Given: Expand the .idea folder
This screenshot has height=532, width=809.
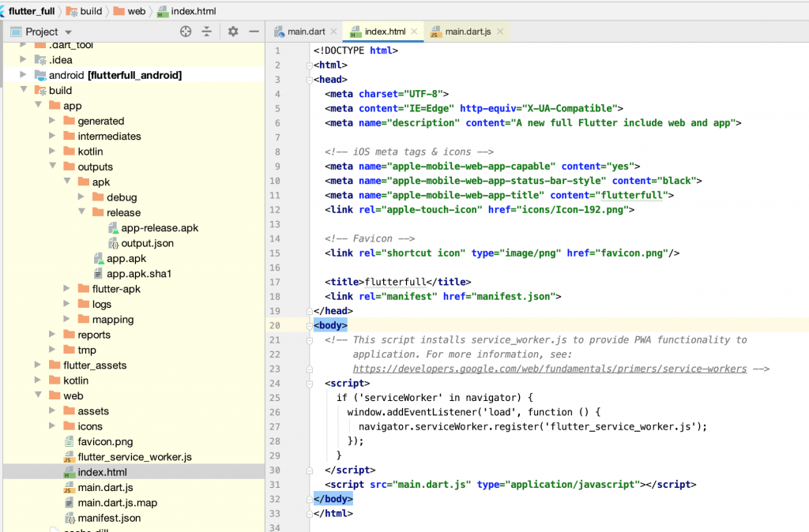Looking at the screenshot, I should click(23, 60).
